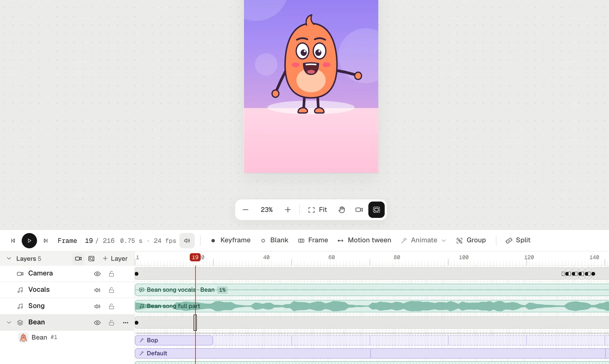Split the clip at playhead
This screenshot has width=609, height=364.
tap(518, 240)
